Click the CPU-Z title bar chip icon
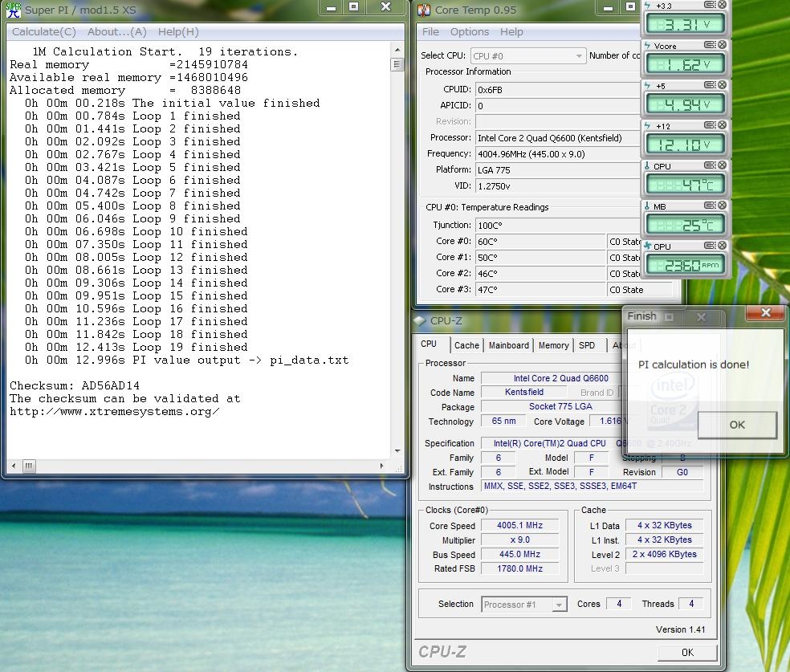Screen dimensions: 790x672 point(419,320)
